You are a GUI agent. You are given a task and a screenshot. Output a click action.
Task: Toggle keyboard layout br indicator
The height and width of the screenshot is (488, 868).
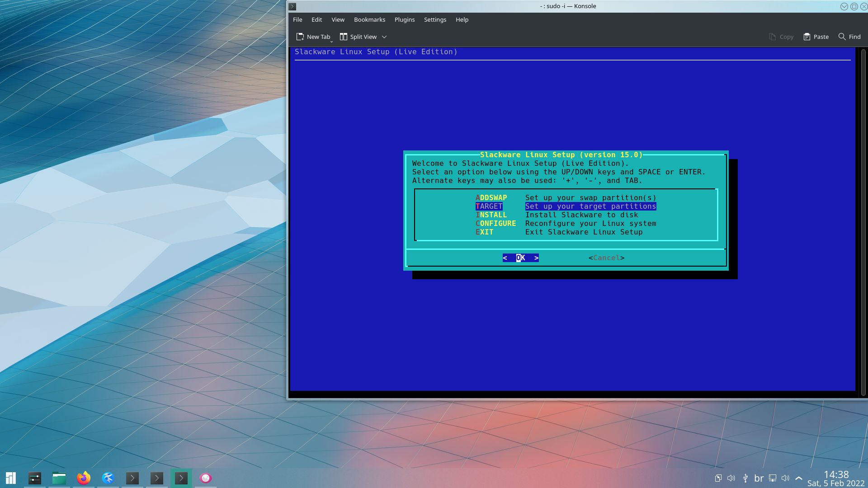click(x=759, y=478)
